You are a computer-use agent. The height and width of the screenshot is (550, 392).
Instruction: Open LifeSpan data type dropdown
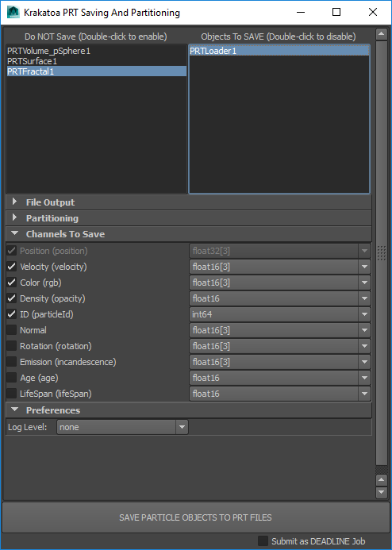tap(280, 394)
